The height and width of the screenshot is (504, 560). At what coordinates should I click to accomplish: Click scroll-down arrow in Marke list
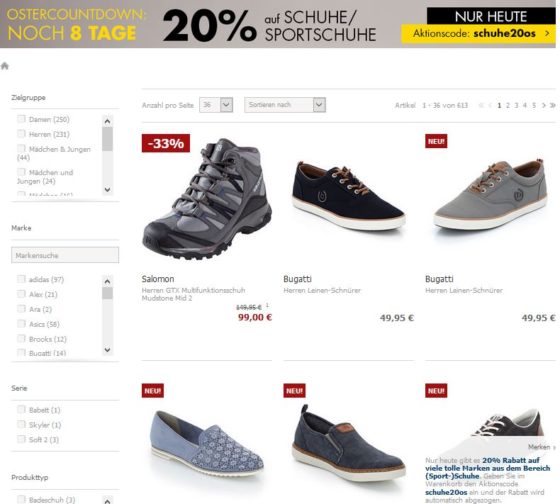108,350
